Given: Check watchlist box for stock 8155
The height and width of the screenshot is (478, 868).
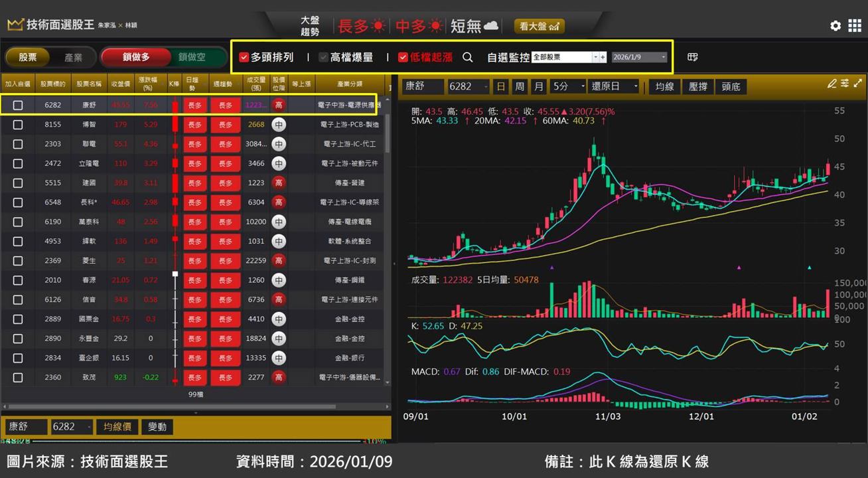Looking at the screenshot, I should 18,124.
